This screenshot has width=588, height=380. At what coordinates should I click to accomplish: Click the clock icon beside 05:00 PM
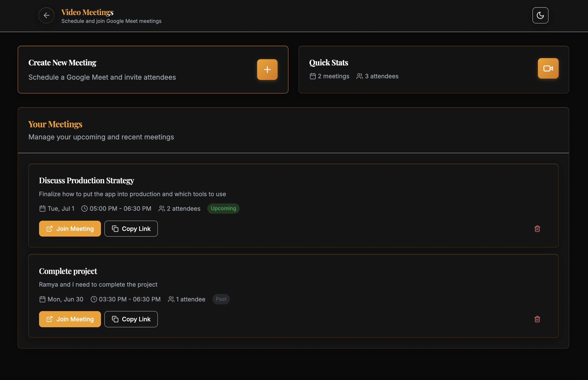tap(84, 209)
